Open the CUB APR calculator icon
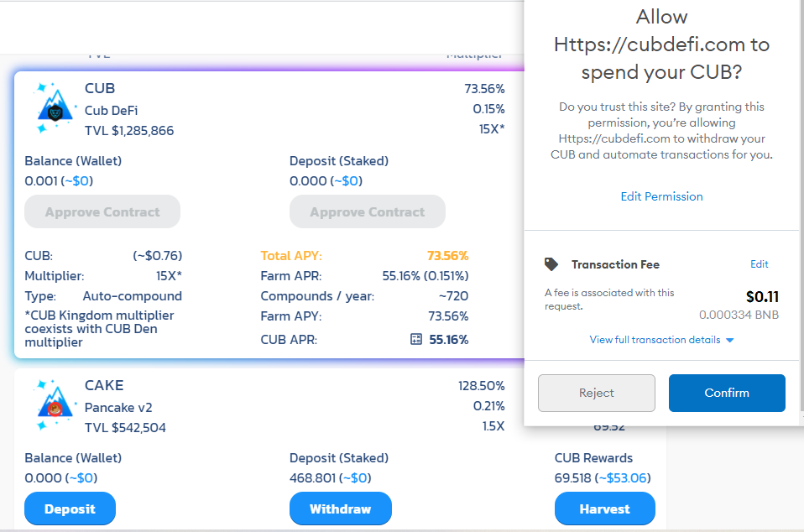Image resolution: width=804 pixels, height=532 pixels. click(x=415, y=339)
